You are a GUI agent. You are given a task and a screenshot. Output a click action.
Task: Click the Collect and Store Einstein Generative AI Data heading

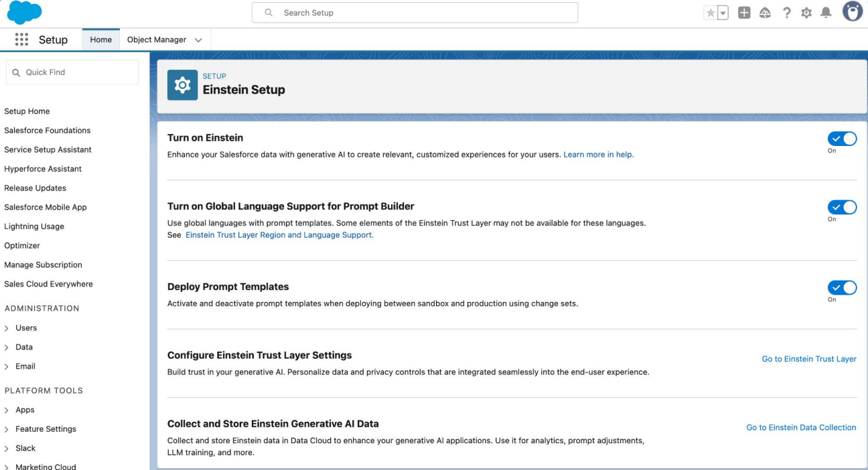[x=273, y=423]
